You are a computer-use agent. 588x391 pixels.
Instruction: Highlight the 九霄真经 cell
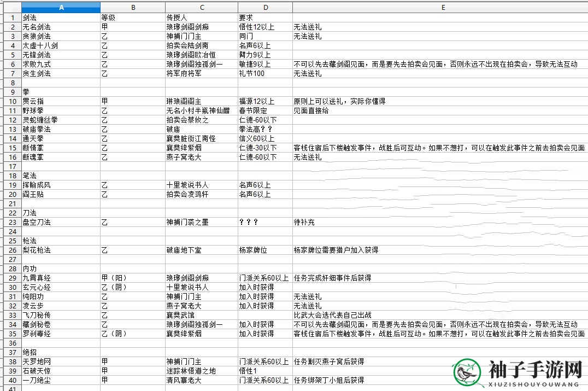point(61,278)
